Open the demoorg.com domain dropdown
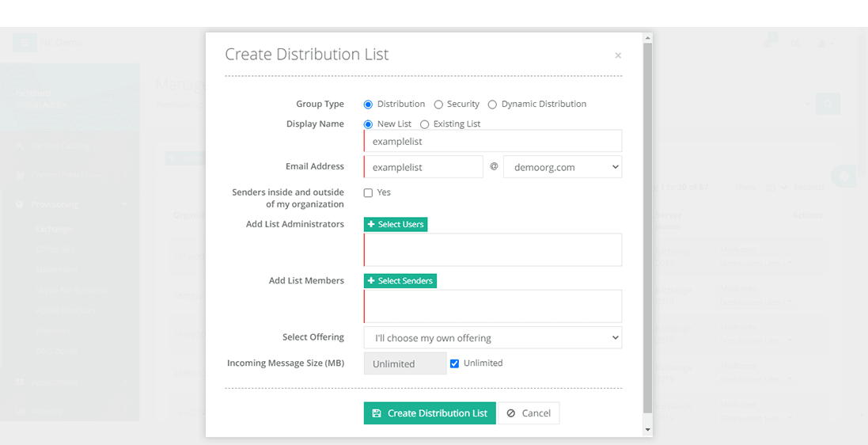The image size is (868, 445). pyautogui.click(x=563, y=167)
